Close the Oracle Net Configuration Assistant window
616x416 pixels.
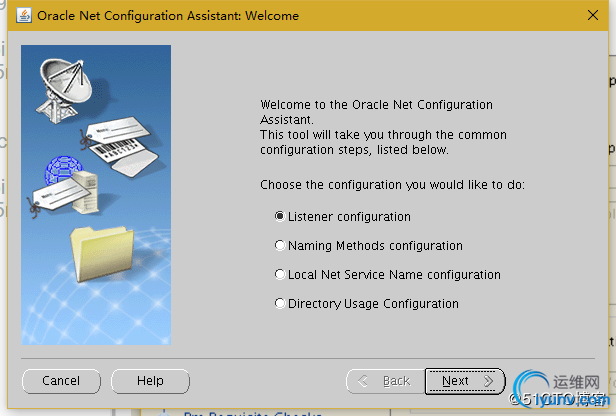[593, 15]
